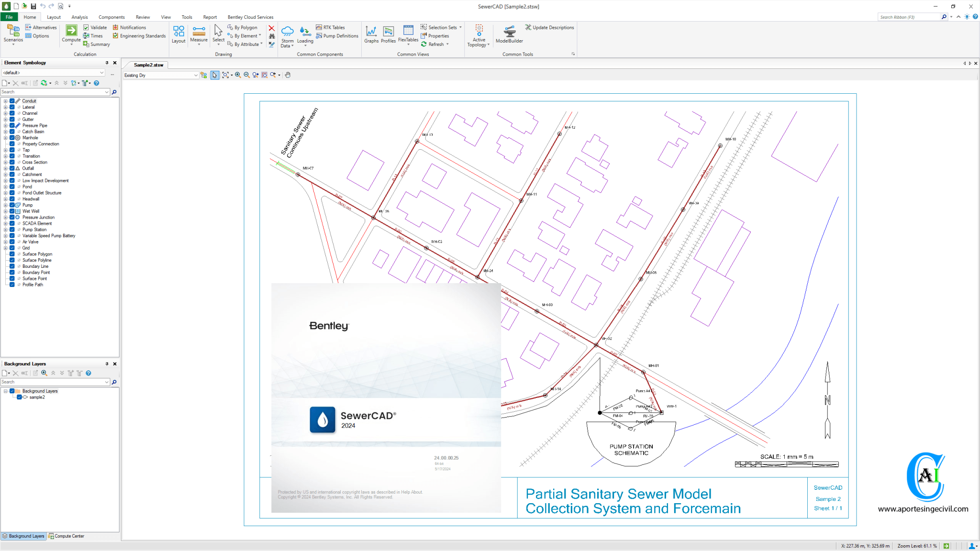Toggle sample2 background layer visibility
The width and height of the screenshot is (980, 551).
coord(19,397)
